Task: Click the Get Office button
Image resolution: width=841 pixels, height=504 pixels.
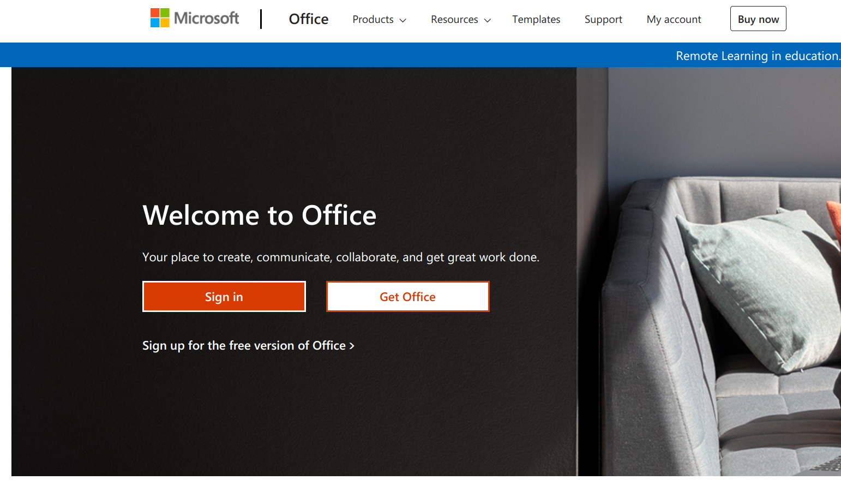Action: (x=408, y=297)
